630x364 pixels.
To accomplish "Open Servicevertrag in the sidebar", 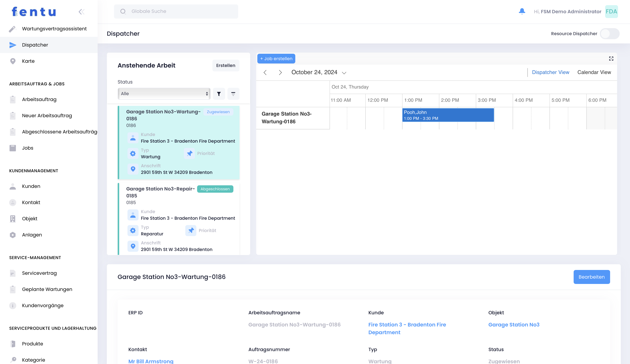I will (x=49, y=273).
